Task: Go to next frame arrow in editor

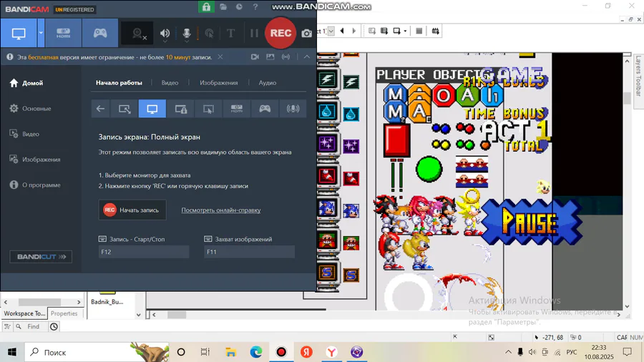Action: 354,31
